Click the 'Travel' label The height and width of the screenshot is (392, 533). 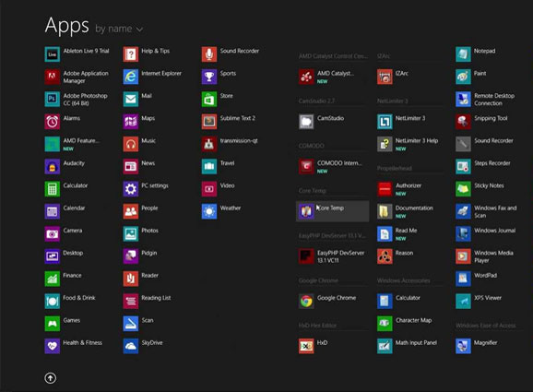point(227,163)
